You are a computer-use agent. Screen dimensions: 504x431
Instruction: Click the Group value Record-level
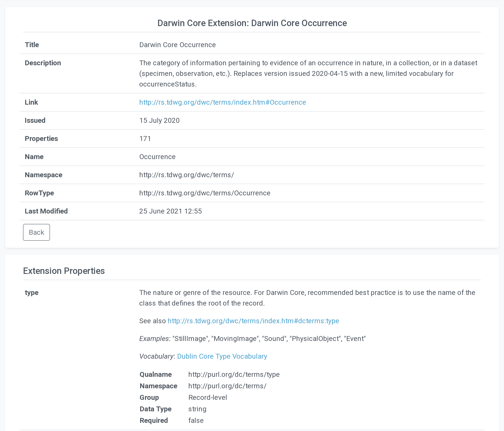point(208,397)
